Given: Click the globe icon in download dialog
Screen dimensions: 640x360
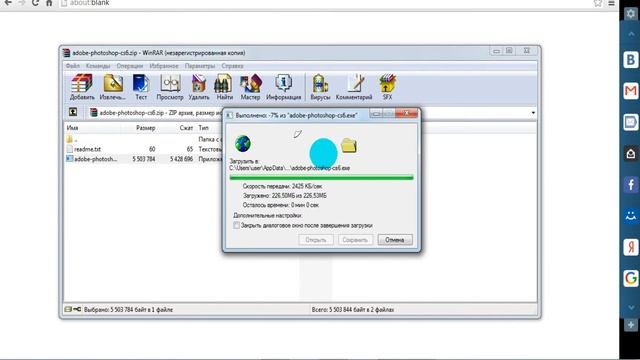Looking at the screenshot, I should 243,144.
